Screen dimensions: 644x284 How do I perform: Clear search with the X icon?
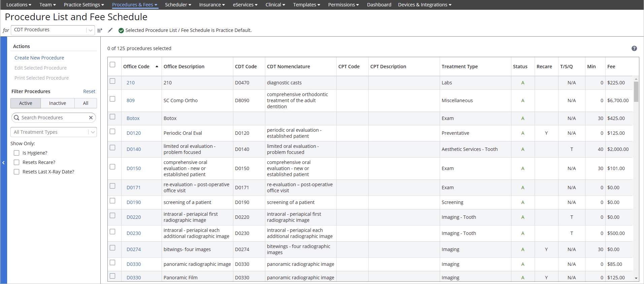coord(91,118)
